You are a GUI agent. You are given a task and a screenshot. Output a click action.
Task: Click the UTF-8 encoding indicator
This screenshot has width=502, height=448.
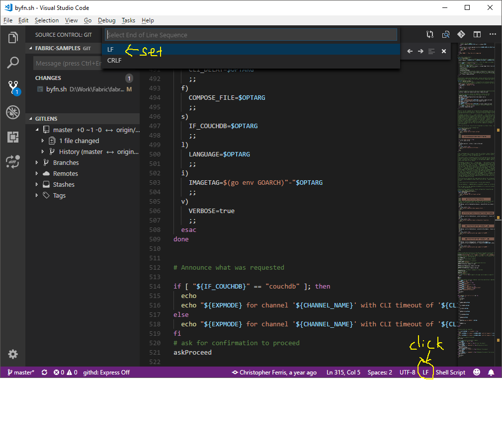[x=407, y=373]
